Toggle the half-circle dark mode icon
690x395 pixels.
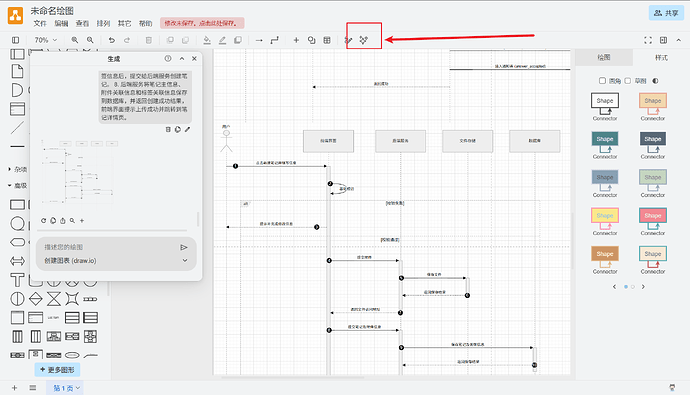pos(655,81)
